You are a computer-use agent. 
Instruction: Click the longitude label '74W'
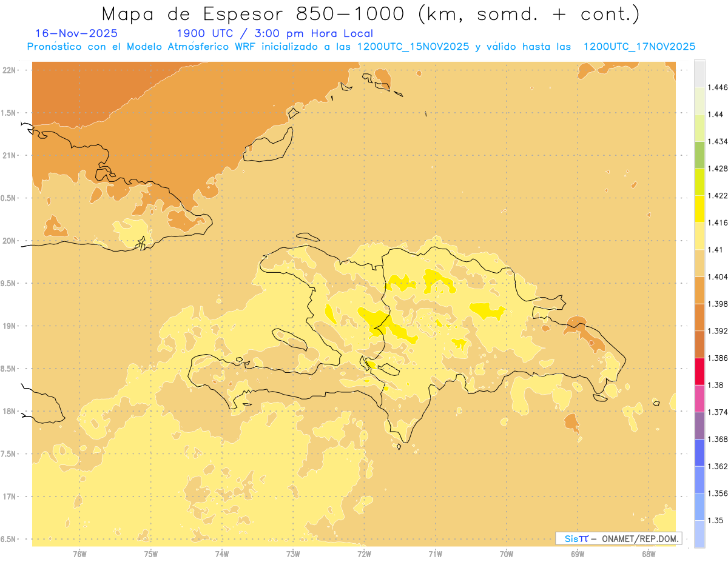click(221, 554)
